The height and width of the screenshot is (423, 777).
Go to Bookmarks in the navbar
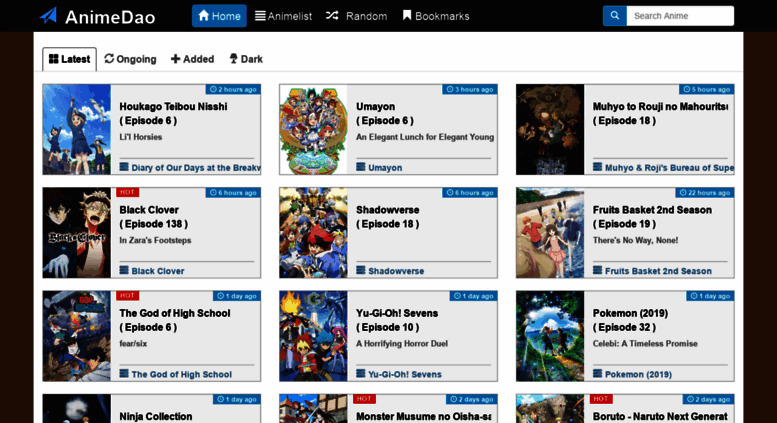coord(435,16)
